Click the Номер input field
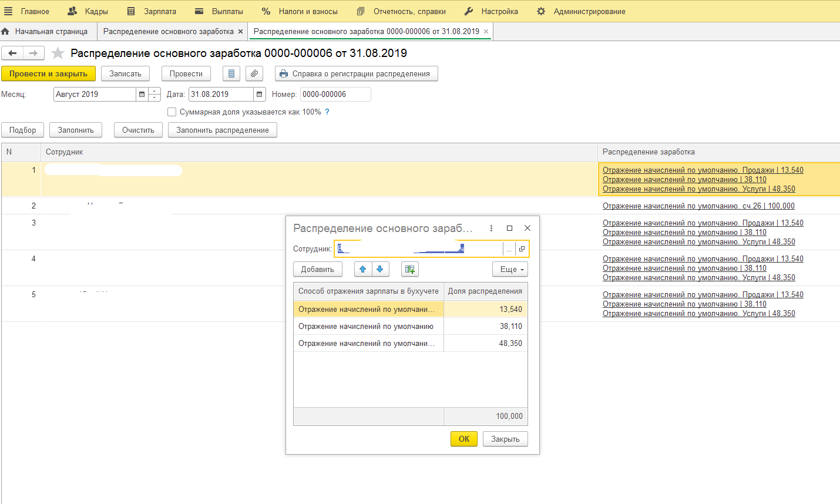This screenshot has height=504, width=840. (335, 94)
